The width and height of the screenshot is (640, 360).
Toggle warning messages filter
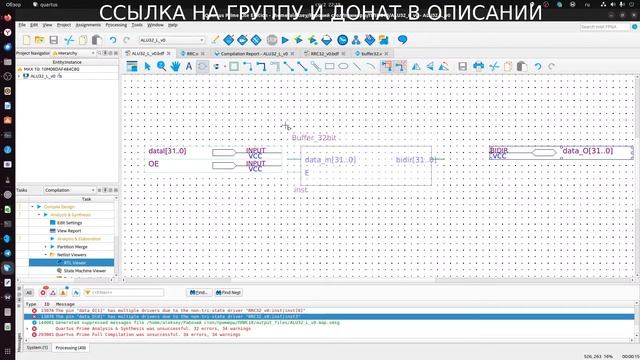63,293
